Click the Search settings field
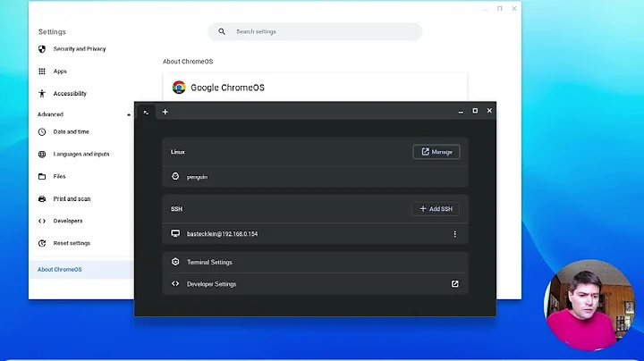This screenshot has width=644, height=361. pyautogui.click(x=315, y=31)
